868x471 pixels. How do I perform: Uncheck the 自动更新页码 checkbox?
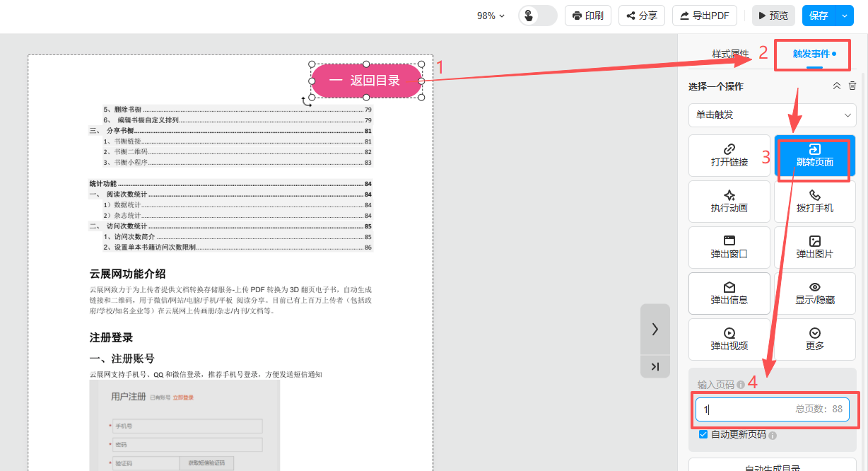703,434
